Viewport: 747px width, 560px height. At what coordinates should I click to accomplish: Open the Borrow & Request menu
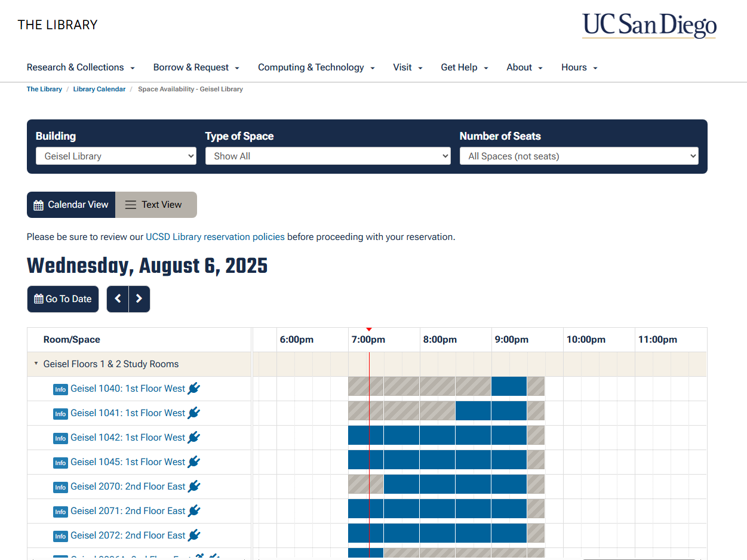[x=196, y=67]
